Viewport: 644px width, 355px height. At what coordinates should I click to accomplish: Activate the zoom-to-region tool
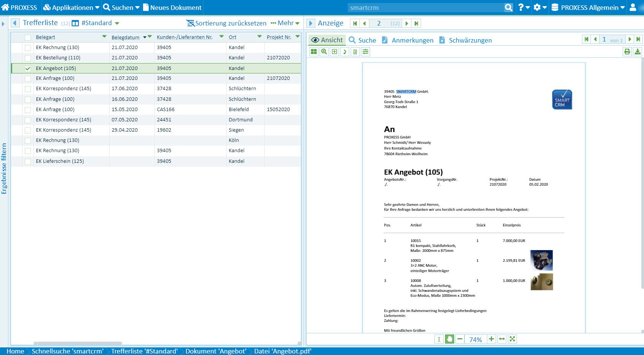335,52
